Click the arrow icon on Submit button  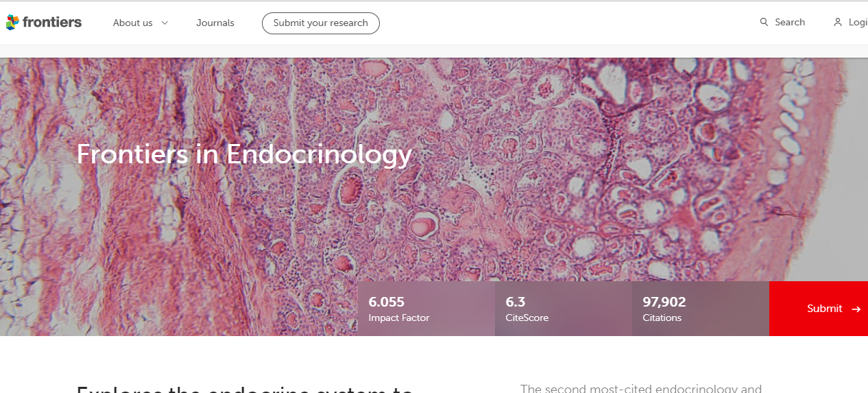coord(856,309)
